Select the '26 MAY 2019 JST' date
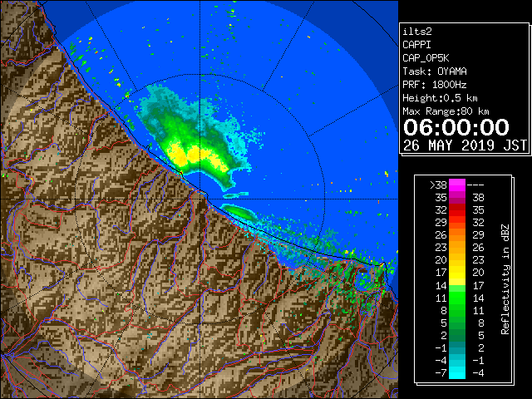Image resolution: width=532 pixels, height=399 pixels. pyautogui.click(x=465, y=145)
